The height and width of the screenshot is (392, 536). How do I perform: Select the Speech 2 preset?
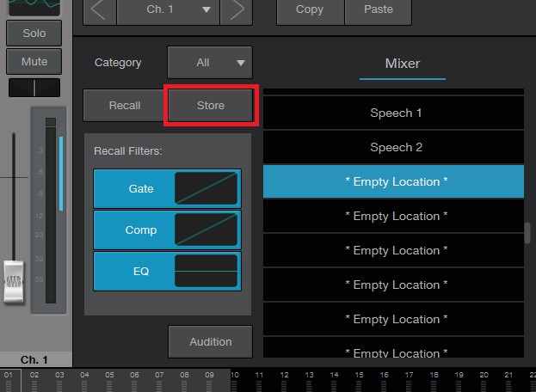(393, 147)
